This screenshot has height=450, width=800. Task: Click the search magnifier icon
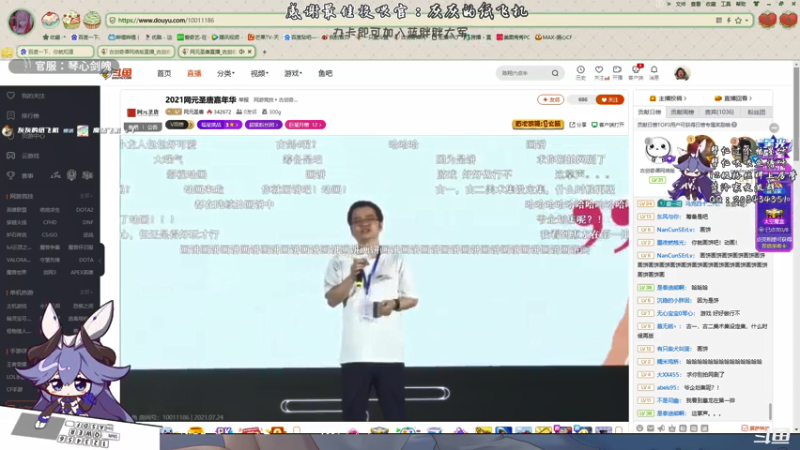pos(555,73)
